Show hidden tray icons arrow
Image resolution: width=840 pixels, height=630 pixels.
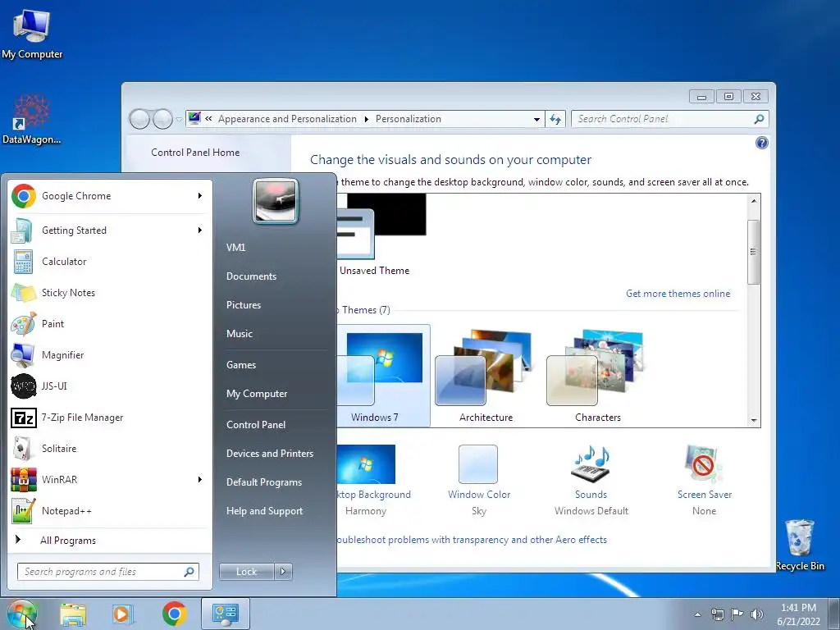[697, 614]
